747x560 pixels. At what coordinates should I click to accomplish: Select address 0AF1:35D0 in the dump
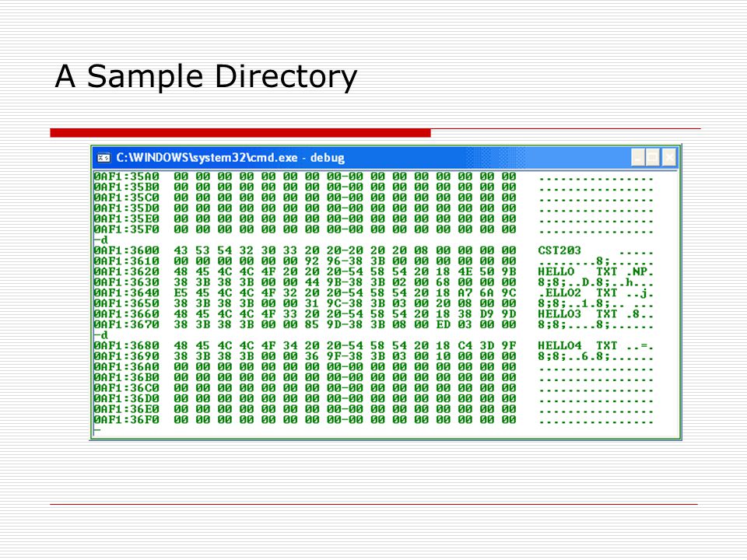(x=126, y=208)
